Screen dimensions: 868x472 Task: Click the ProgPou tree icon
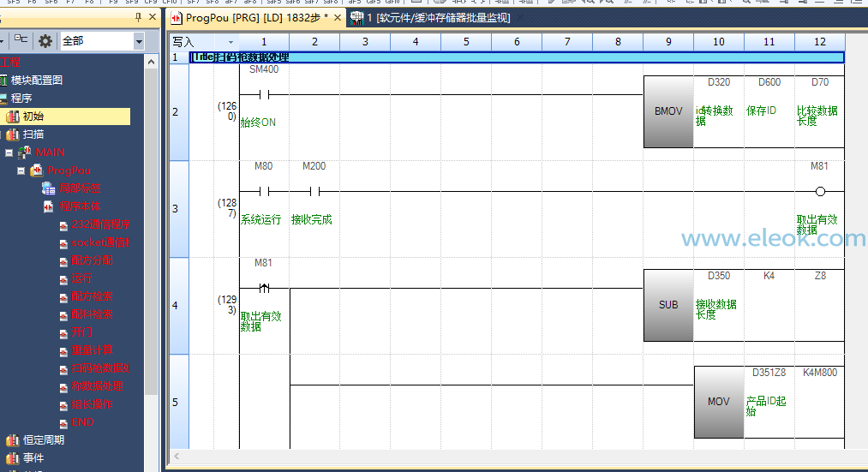(37, 170)
